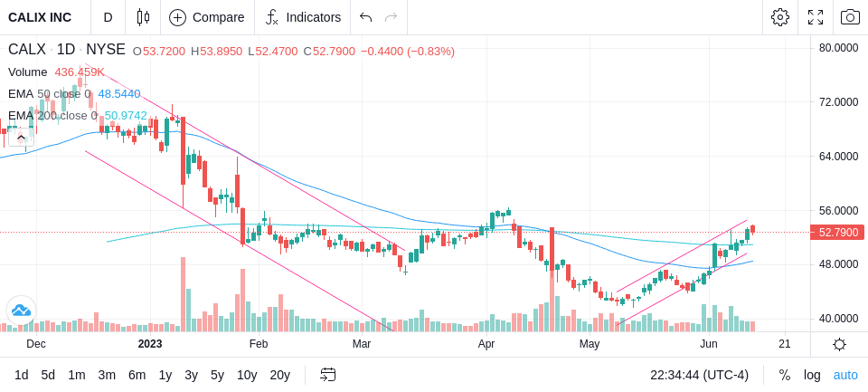Click the tall April red volume bar
868x392 pixels.
[552, 279]
